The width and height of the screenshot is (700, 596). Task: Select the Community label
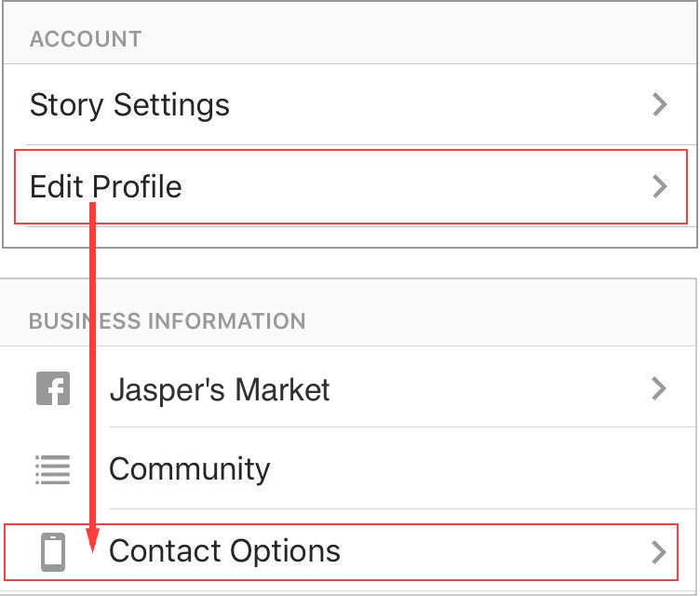189,469
